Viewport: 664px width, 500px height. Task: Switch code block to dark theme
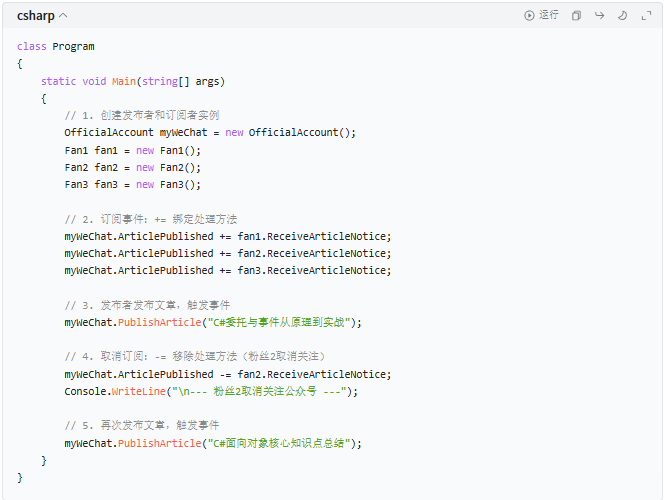point(622,15)
